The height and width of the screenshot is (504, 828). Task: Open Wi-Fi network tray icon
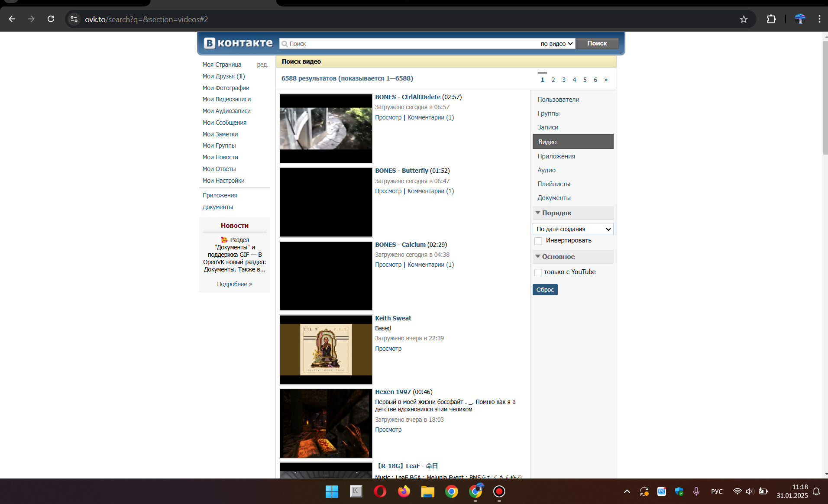click(737, 491)
